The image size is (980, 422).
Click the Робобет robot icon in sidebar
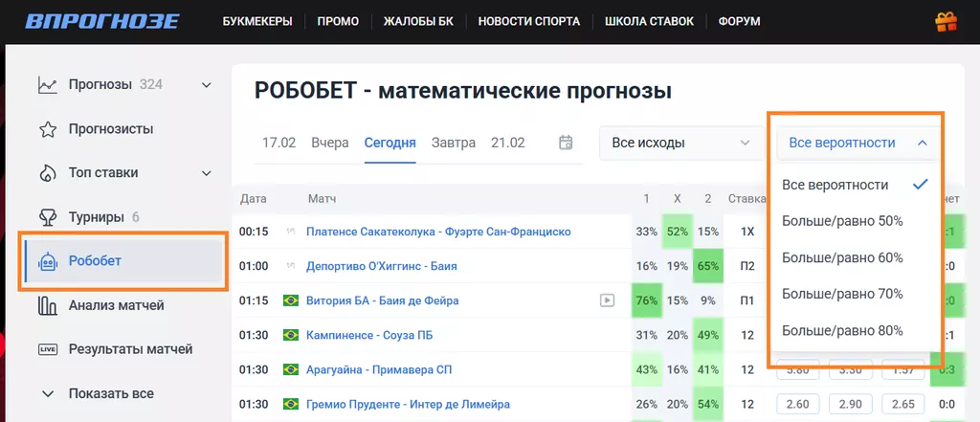point(47,261)
